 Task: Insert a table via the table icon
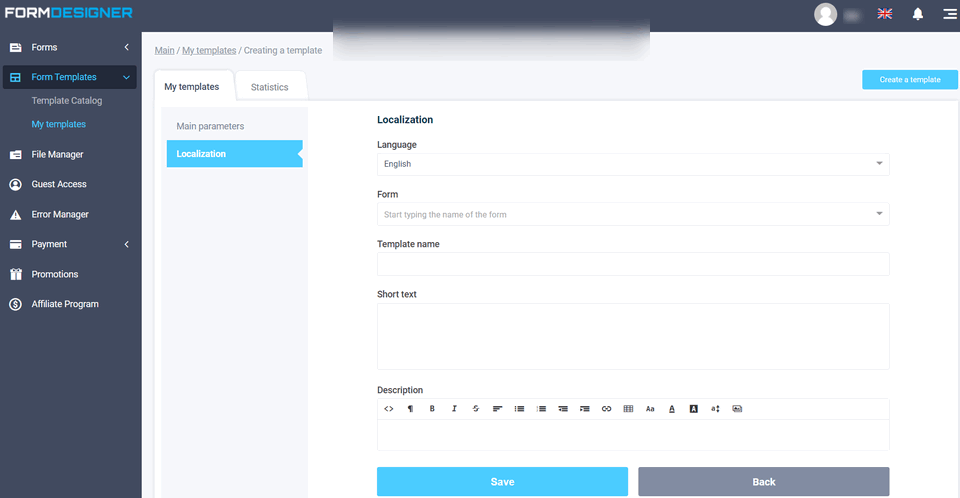628,409
